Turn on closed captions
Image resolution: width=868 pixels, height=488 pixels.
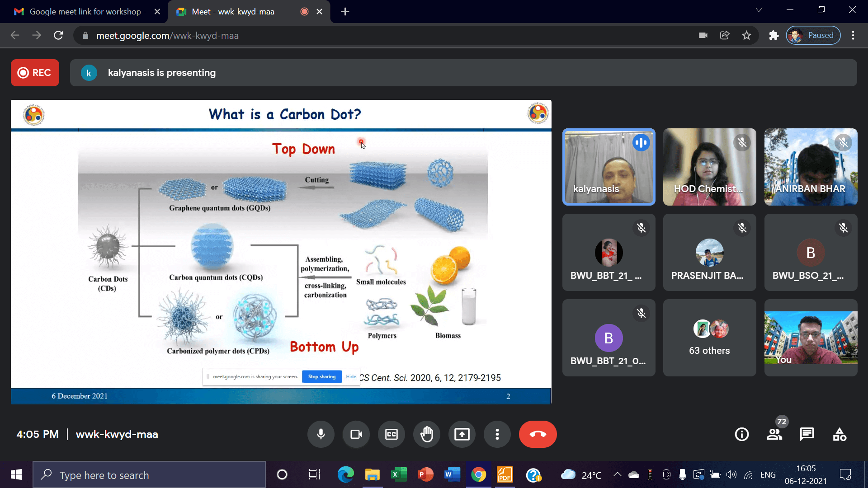pos(392,434)
